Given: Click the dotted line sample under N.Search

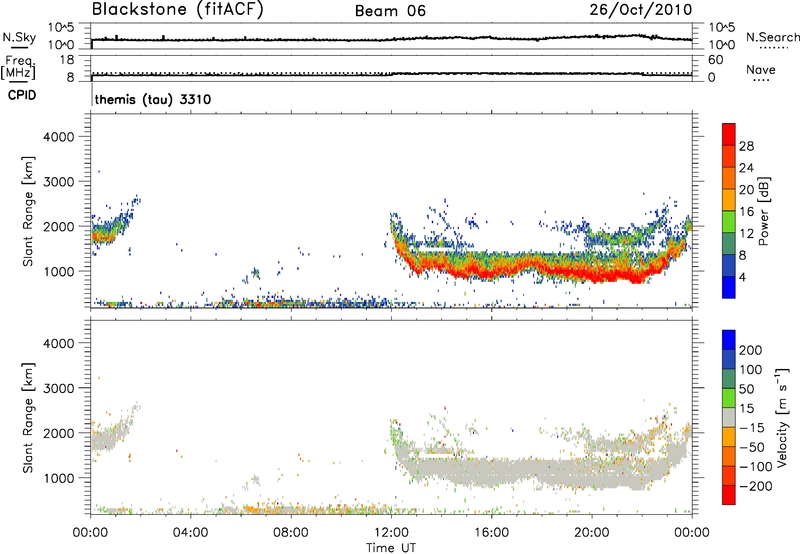Looking at the screenshot, I should 773,48.
